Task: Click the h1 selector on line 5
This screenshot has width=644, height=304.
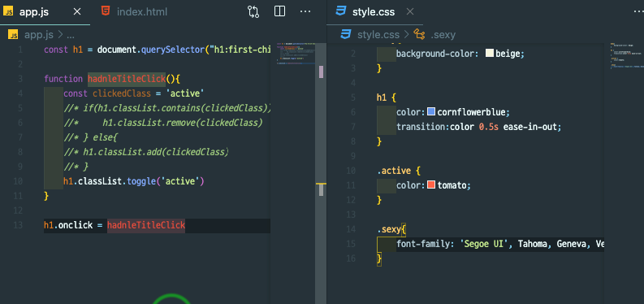Action: (382, 98)
